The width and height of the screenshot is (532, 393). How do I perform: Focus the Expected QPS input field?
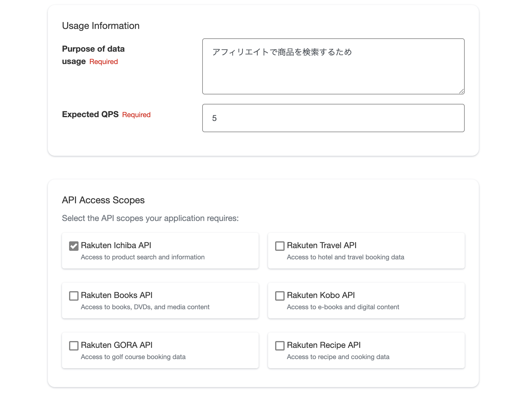point(333,118)
